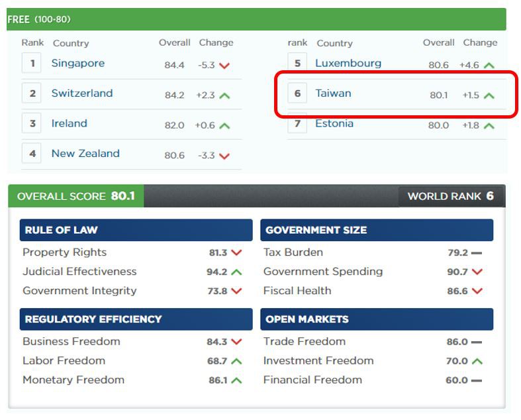Select the FREE (100-80) category header
Viewport: 521px width, 420px height.
(x=38, y=19)
